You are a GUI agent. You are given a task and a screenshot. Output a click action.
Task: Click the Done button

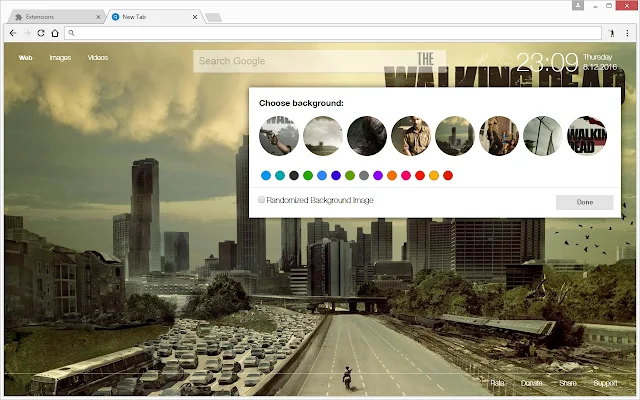coord(584,202)
